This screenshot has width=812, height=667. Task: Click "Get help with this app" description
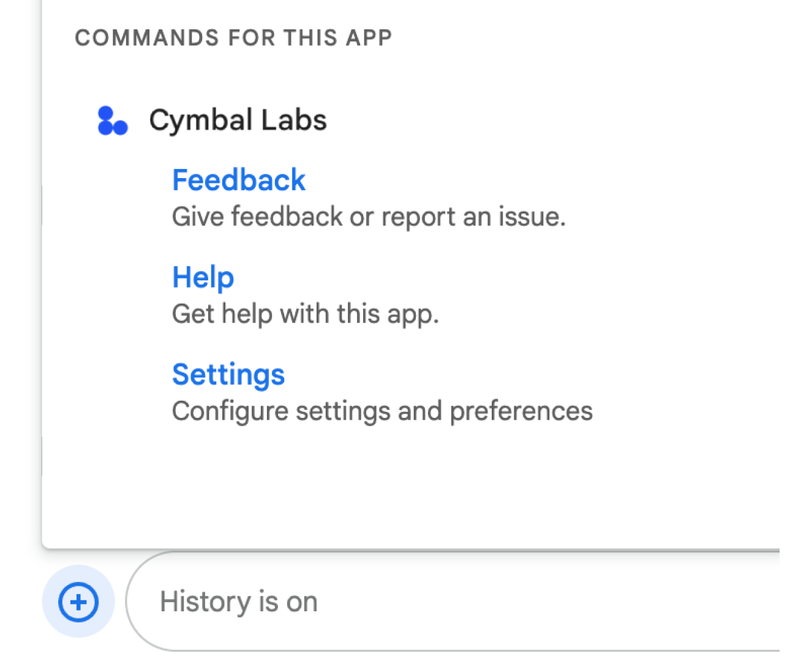[305, 314]
